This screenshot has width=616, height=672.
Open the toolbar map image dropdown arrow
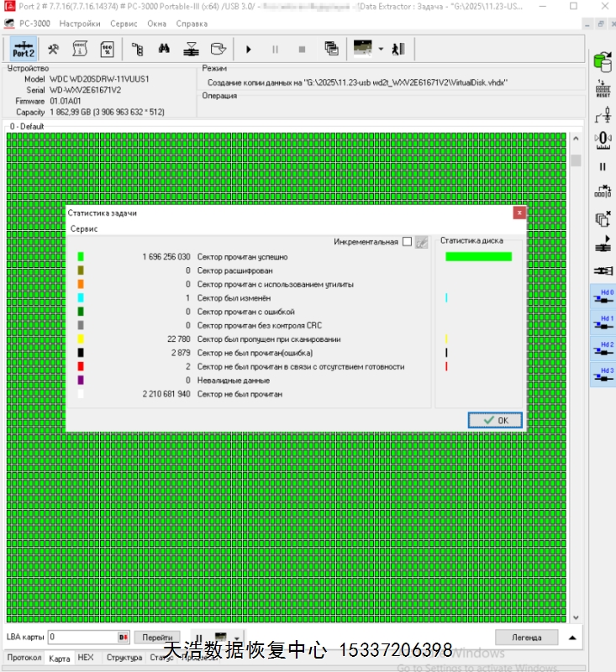(381, 49)
